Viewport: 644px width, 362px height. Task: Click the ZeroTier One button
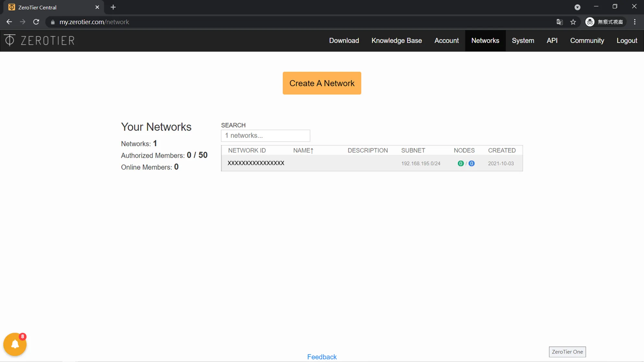(567, 352)
